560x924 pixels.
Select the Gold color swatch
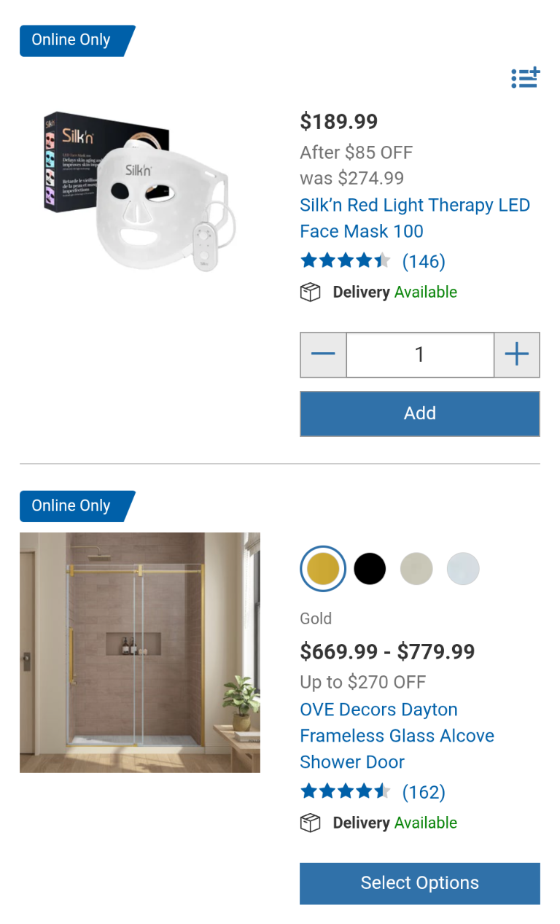point(323,569)
